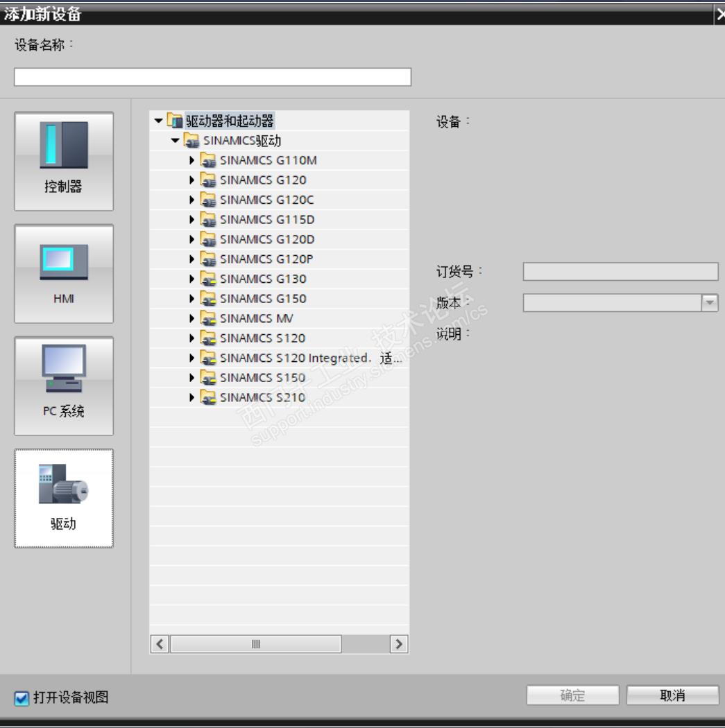Click the SINAMICS G115D folder icon

pos(208,219)
